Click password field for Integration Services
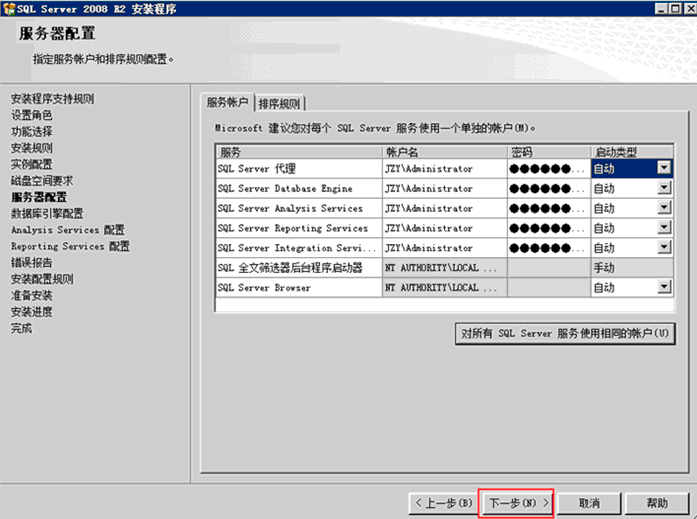The width and height of the screenshot is (697, 519). 549,248
